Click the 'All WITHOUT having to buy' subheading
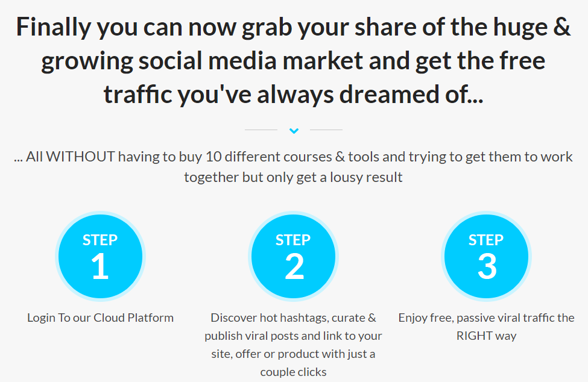This screenshot has width=588, height=382. (x=293, y=167)
